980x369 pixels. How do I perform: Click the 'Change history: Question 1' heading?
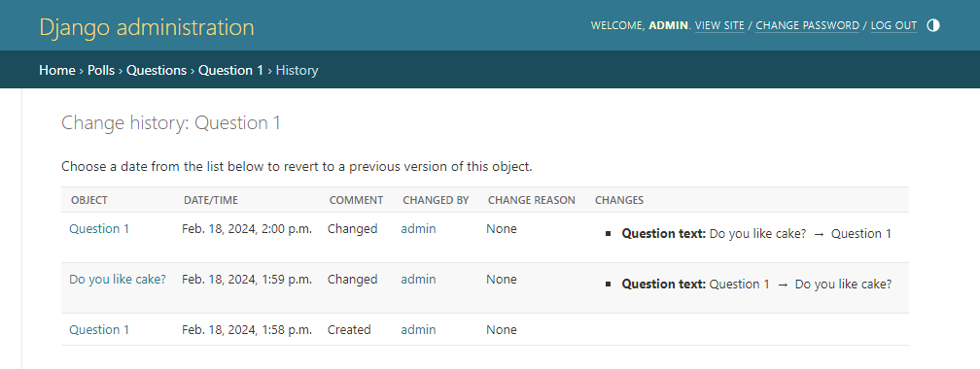tap(171, 123)
